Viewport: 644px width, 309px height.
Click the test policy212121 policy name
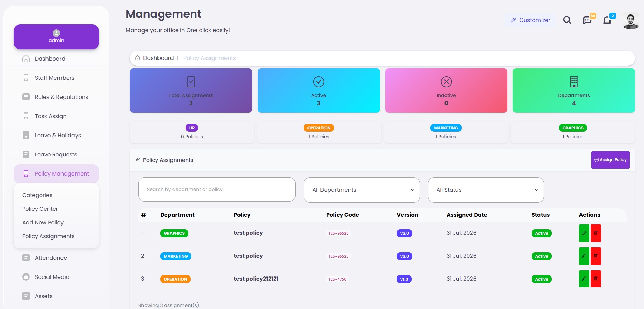coord(256,279)
